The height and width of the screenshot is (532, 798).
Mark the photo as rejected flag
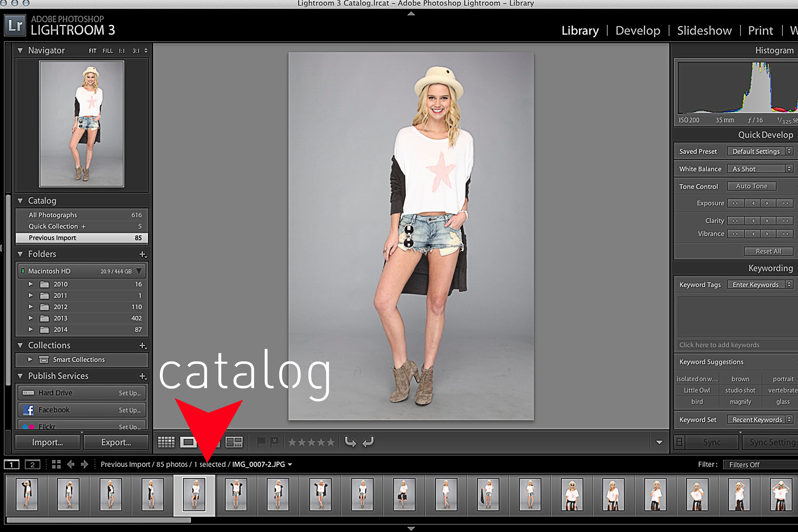(x=274, y=442)
